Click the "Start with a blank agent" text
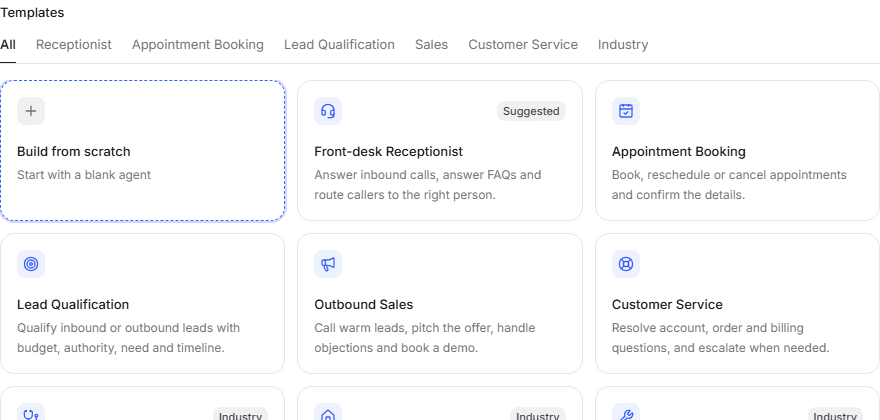880x420 pixels. pyautogui.click(x=84, y=175)
